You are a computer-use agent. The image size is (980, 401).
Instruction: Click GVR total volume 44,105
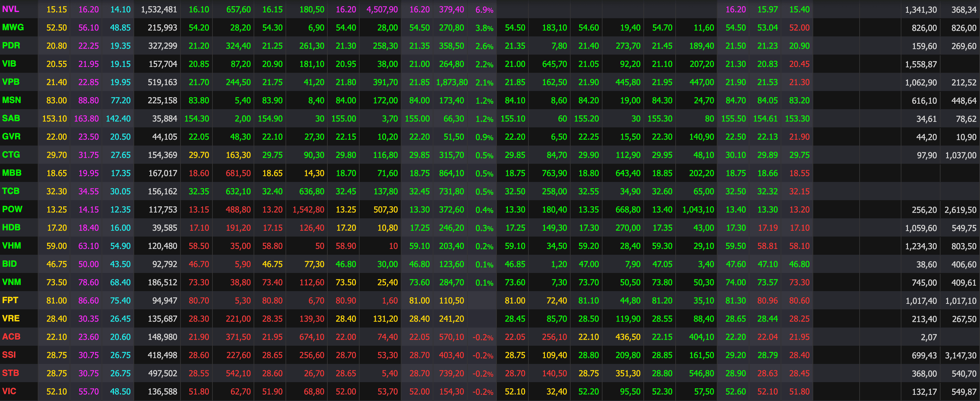tap(165, 137)
